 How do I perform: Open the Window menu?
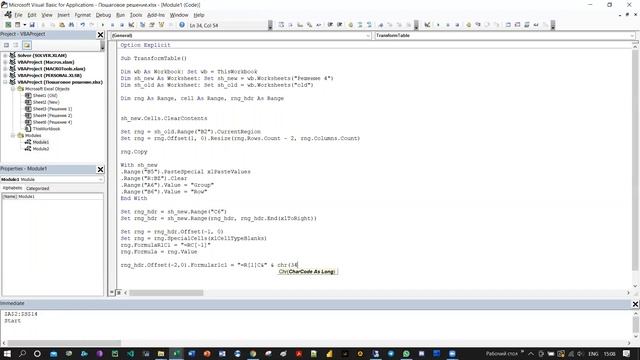(x=179, y=15)
